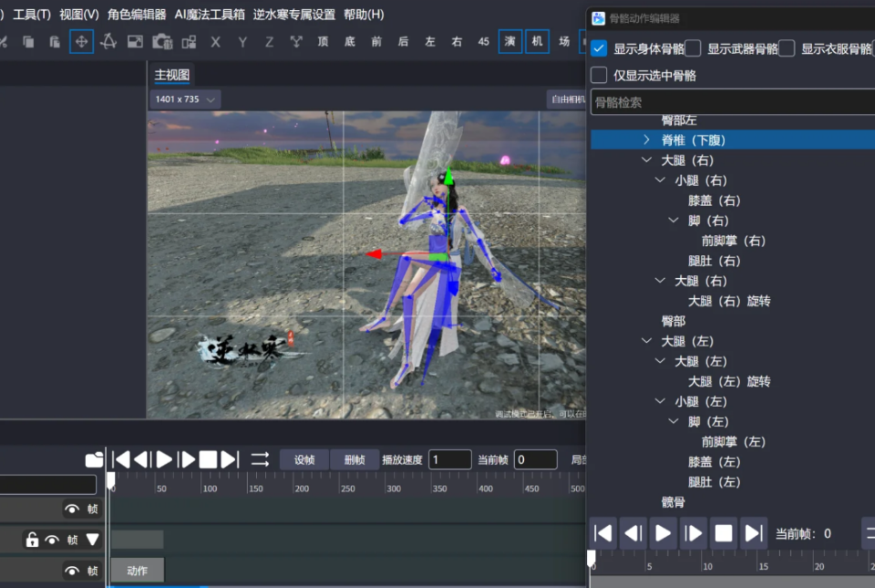Open the AI魔法工具箱 menu
The height and width of the screenshot is (588, 875).
point(210,15)
